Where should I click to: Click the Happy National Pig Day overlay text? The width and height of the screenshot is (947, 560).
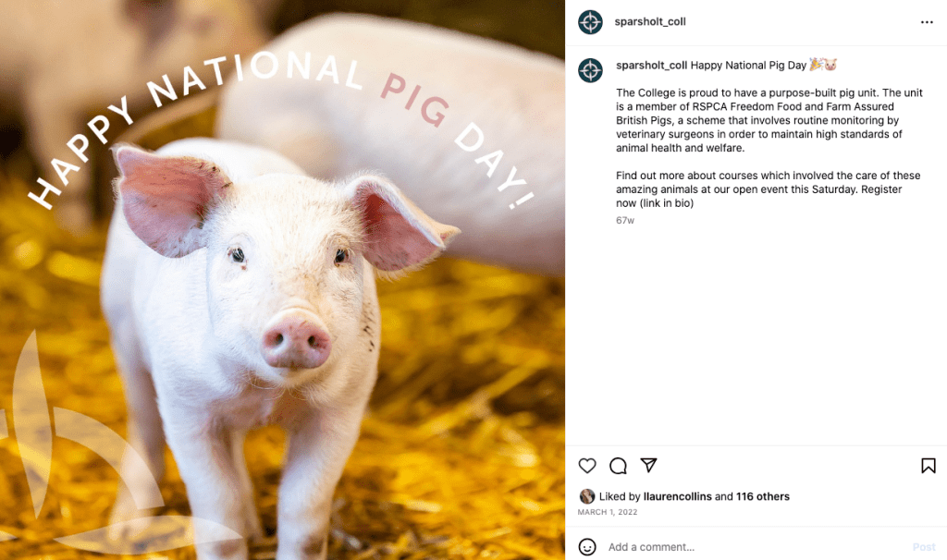tap(281, 121)
